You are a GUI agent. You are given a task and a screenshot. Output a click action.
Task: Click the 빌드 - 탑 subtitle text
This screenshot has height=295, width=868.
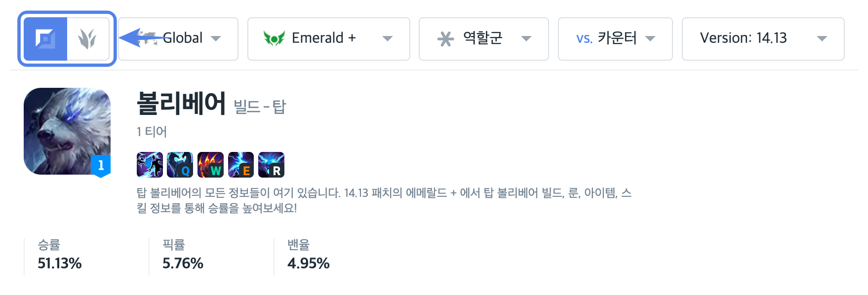[260, 107]
